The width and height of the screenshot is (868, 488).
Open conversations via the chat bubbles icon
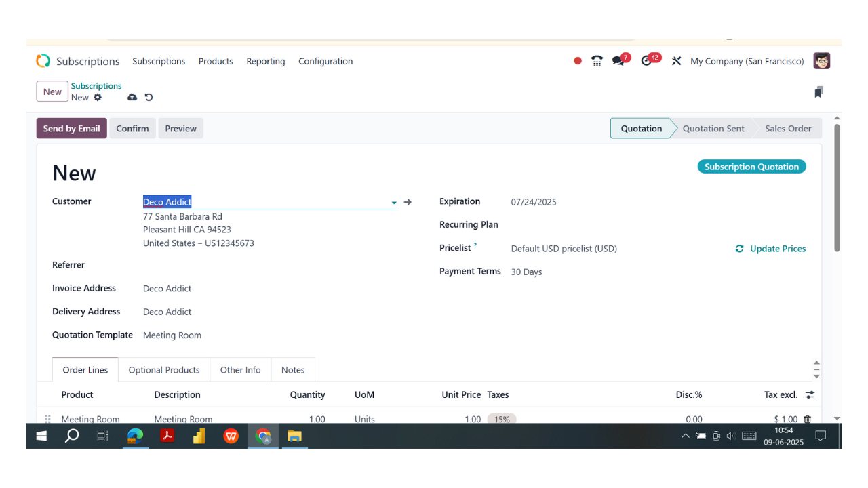pyautogui.click(x=618, y=60)
